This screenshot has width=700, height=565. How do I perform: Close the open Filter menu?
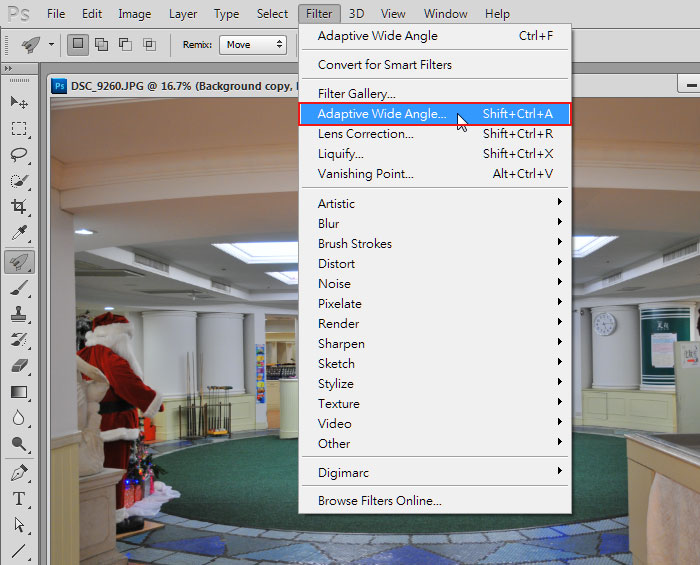point(319,14)
